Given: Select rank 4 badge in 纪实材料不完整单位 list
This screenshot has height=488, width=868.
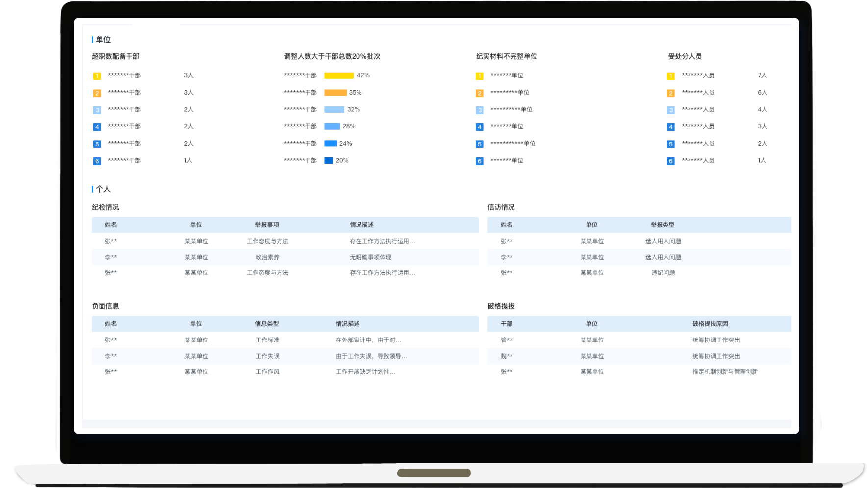Looking at the screenshot, I should tap(480, 127).
